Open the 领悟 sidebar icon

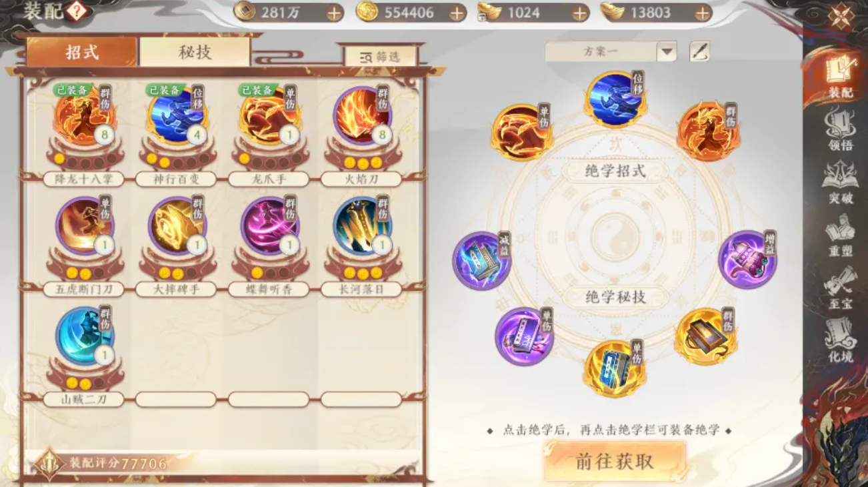coord(840,129)
